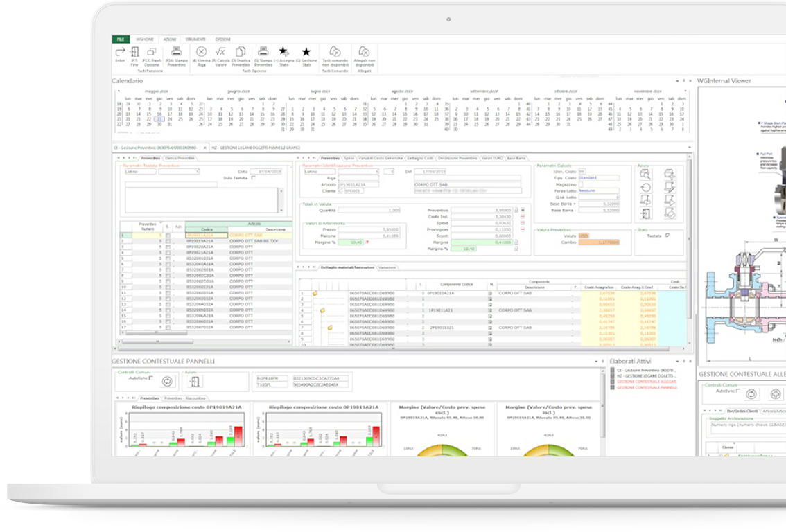786x532 pixels.
Task: Click the orange Cambio value field
Action: [x=599, y=242]
